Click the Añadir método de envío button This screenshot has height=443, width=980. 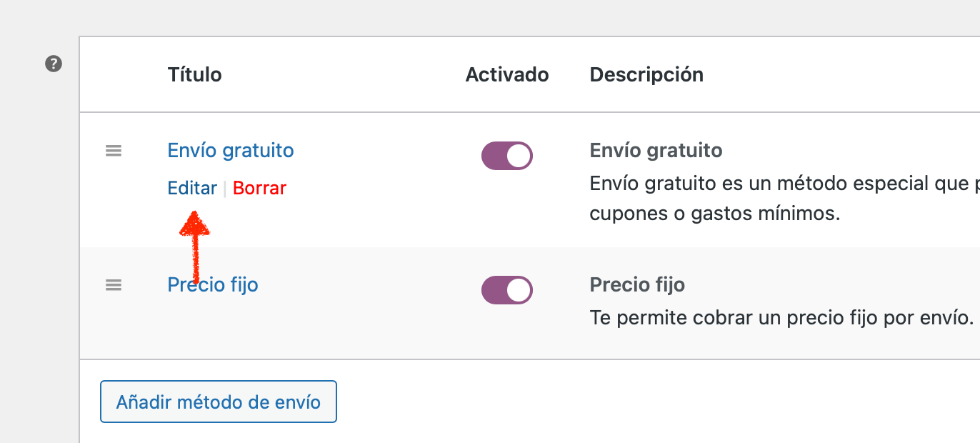pos(219,402)
